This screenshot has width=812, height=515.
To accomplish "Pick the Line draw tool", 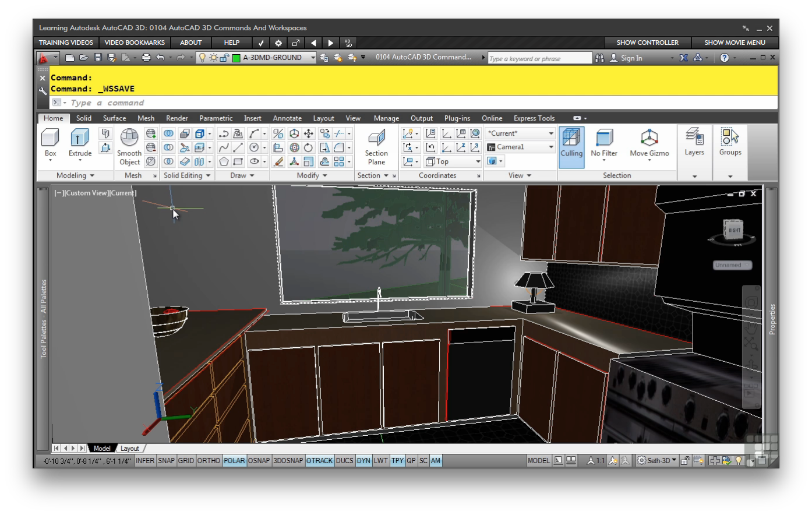I will click(x=238, y=147).
